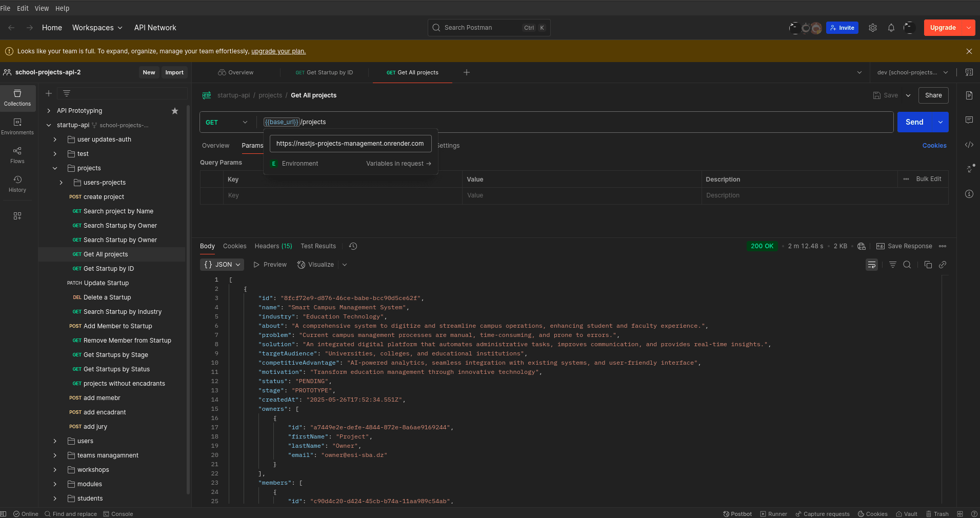Click the Send button
Screen dimensions: 980x518
click(914, 122)
